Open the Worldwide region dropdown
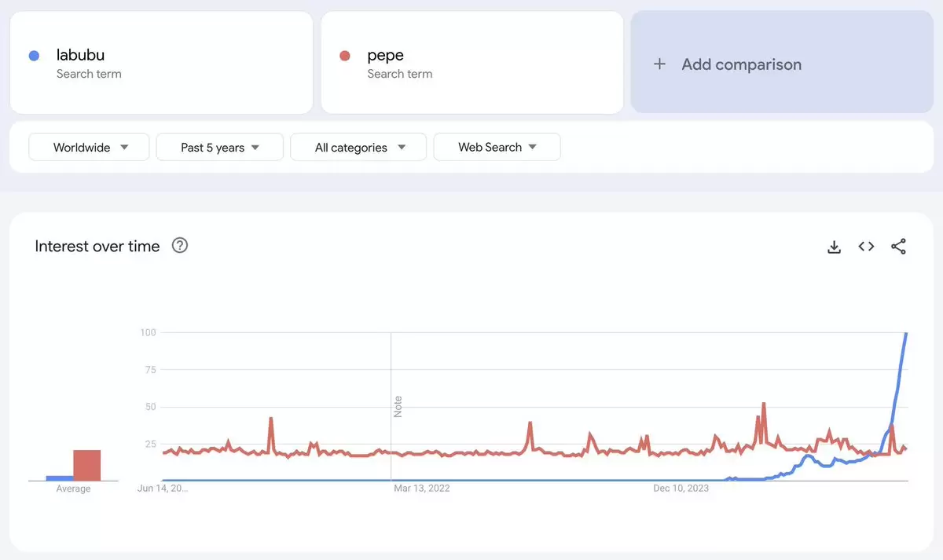943x560 pixels. click(x=89, y=147)
